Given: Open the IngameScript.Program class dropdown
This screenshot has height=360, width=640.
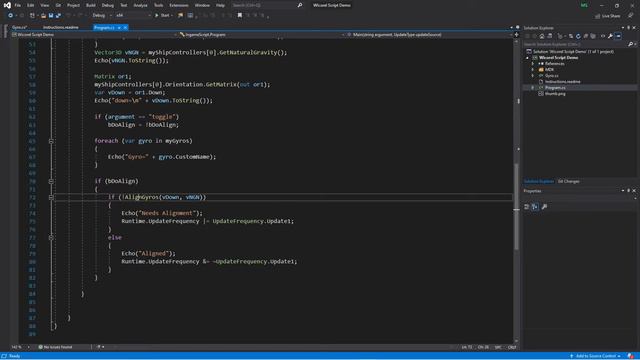Looking at the screenshot, I should (261, 35).
